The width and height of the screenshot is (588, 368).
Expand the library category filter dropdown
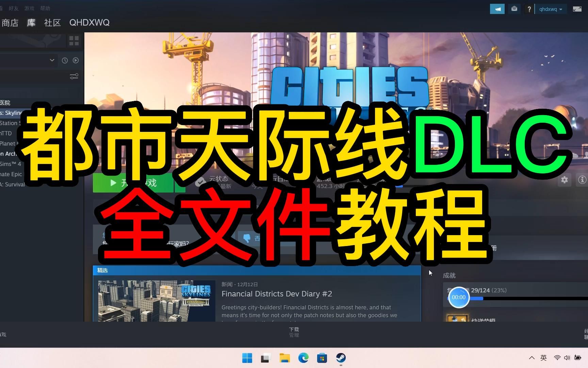click(x=52, y=60)
